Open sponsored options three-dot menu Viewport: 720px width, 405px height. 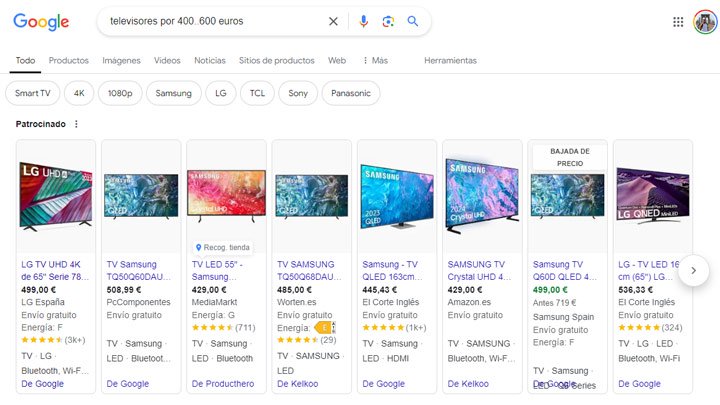[76, 124]
